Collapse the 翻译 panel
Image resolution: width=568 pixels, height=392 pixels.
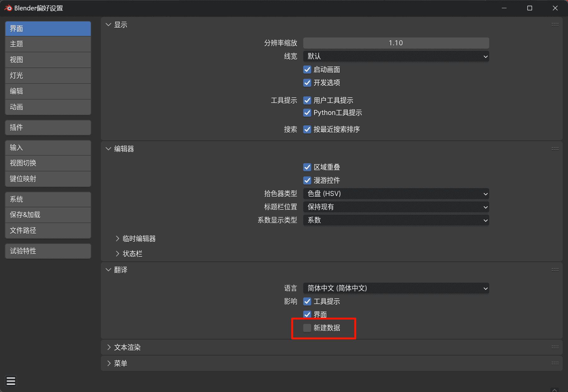(108, 270)
